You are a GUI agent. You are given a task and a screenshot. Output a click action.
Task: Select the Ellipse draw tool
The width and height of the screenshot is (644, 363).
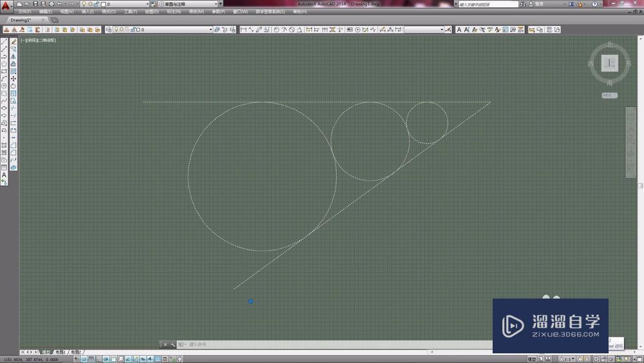pos(4,108)
